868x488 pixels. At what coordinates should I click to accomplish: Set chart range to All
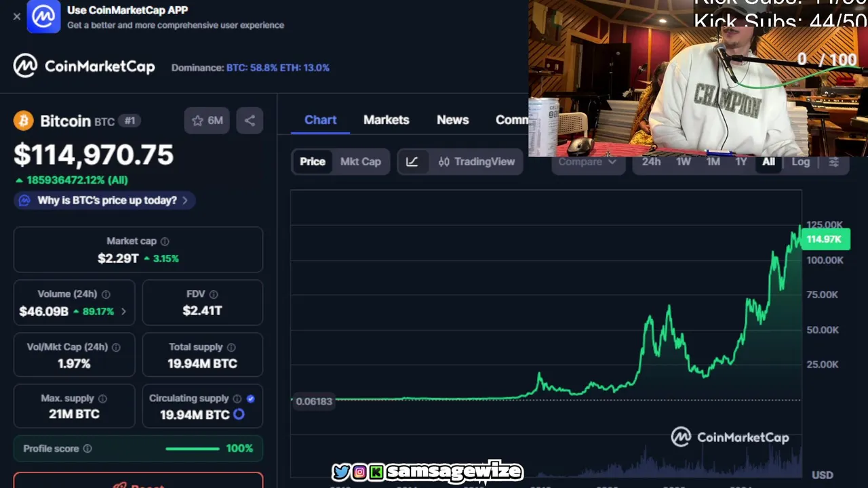[x=768, y=162]
